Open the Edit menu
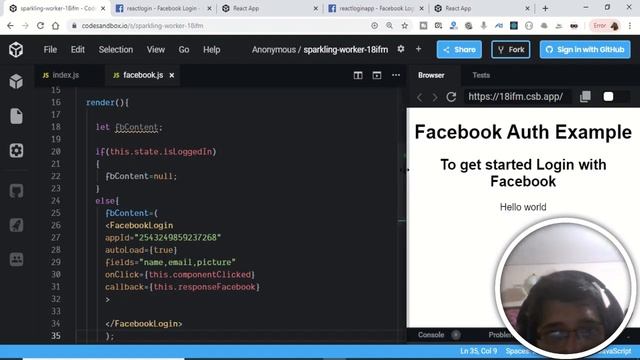Image resolution: width=640 pixels, height=360 pixels. [x=78, y=49]
